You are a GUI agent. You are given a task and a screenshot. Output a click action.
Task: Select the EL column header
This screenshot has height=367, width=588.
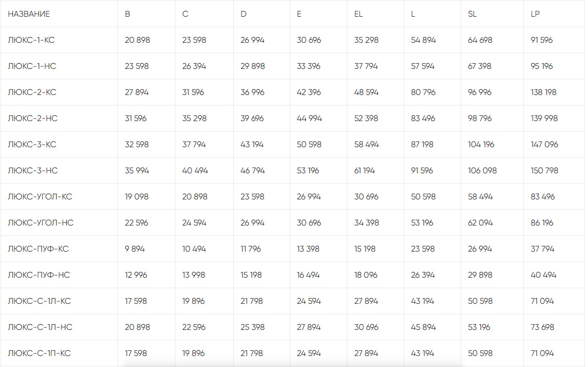358,14
